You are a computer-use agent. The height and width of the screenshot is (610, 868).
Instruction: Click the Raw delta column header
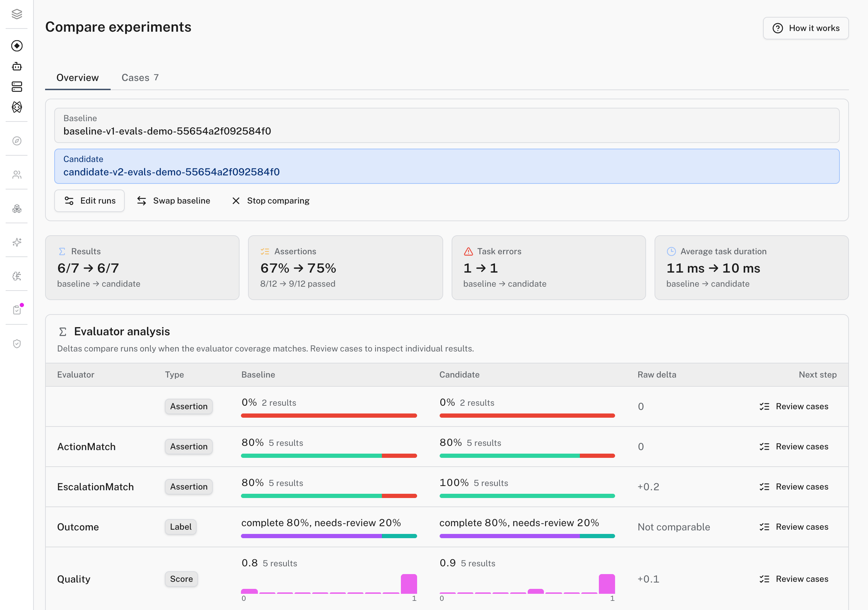pos(657,374)
